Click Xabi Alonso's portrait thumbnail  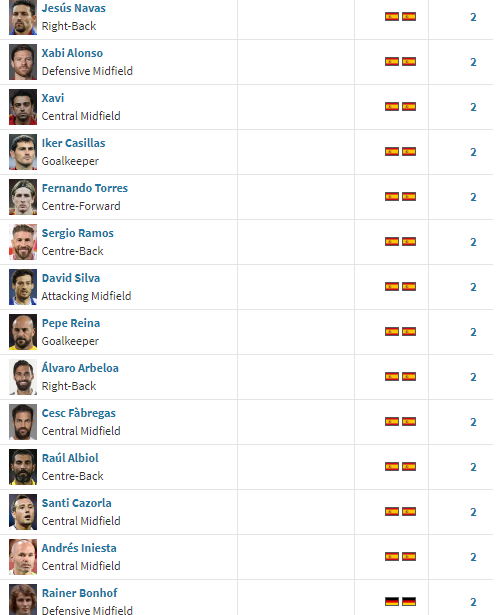23,62
